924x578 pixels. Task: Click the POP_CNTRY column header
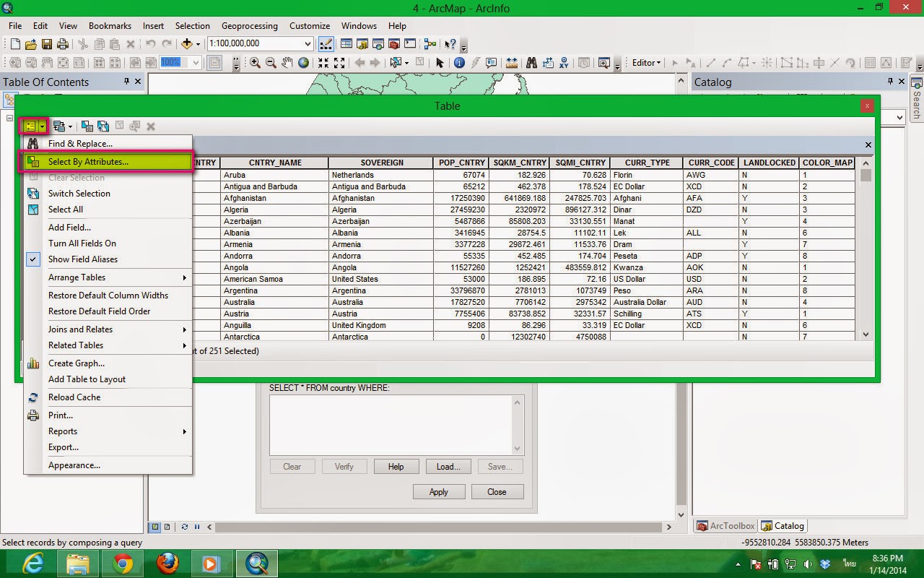[461, 163]
